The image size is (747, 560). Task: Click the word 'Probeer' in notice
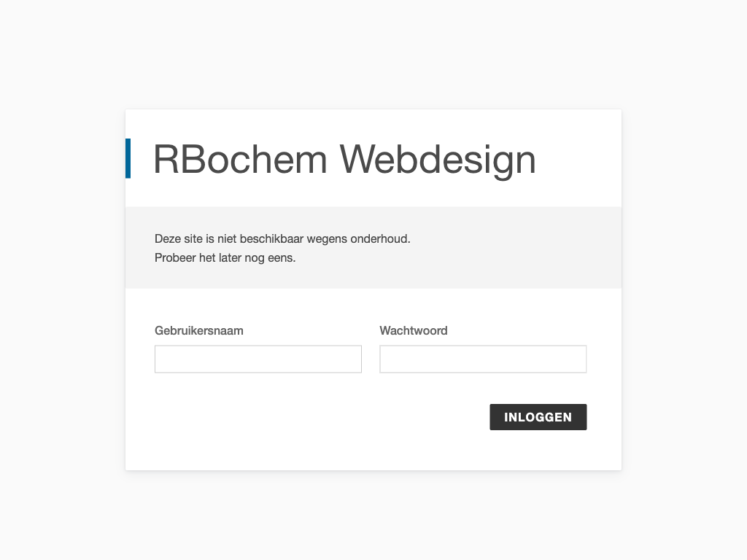point(175,257)
